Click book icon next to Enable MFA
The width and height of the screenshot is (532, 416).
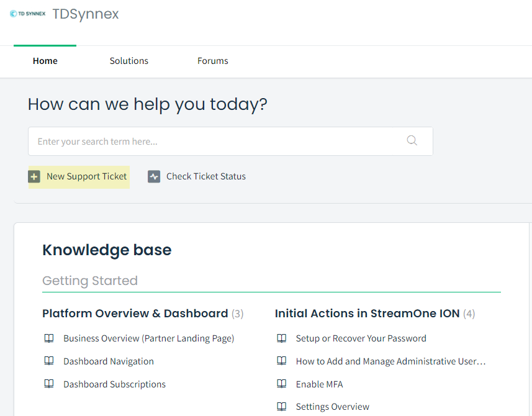point(282,384)
